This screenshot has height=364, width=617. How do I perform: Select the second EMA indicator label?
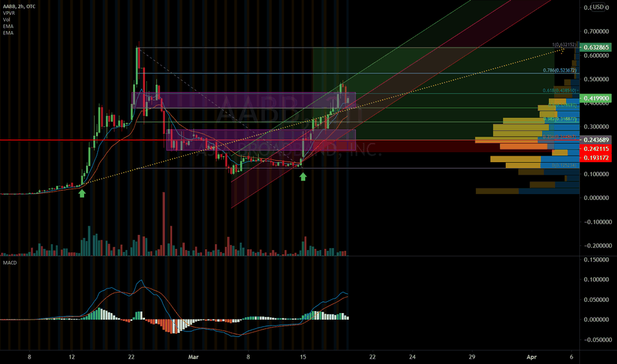point(8,33)
